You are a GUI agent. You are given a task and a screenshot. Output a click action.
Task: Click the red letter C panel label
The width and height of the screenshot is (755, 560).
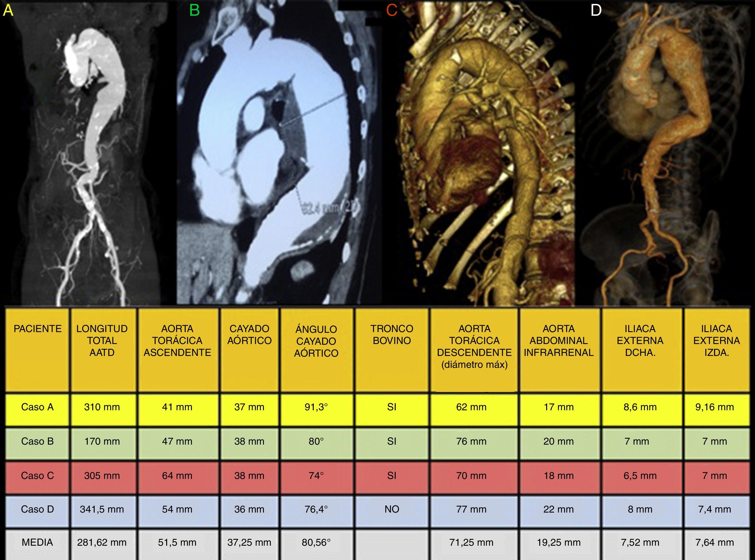click(392, 10)
